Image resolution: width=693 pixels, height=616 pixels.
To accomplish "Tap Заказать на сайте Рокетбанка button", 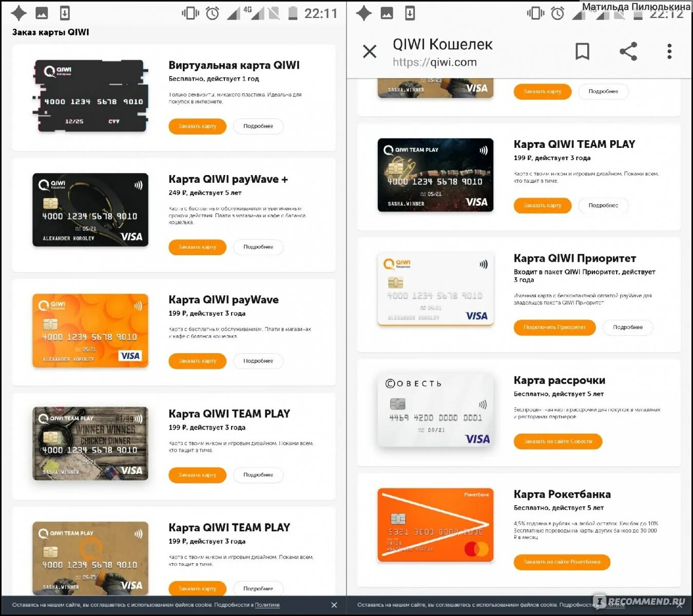I will pyautogui.click(x=562, y=562).
